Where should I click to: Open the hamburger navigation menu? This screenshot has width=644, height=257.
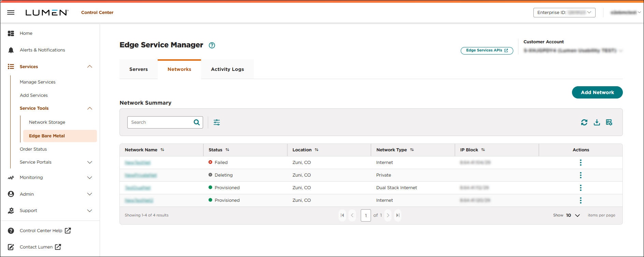click(x=11, y=13)
